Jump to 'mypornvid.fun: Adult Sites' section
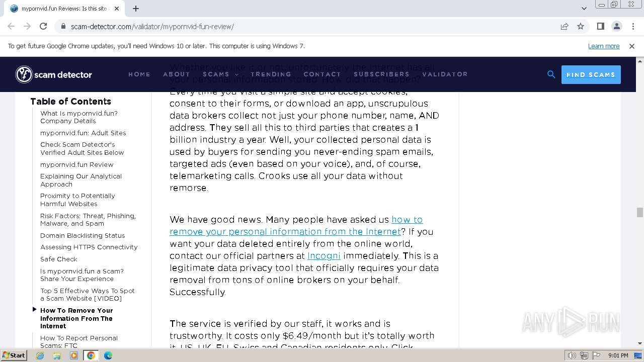This screenshot has width=644, height=362. (x=83, y=133)
